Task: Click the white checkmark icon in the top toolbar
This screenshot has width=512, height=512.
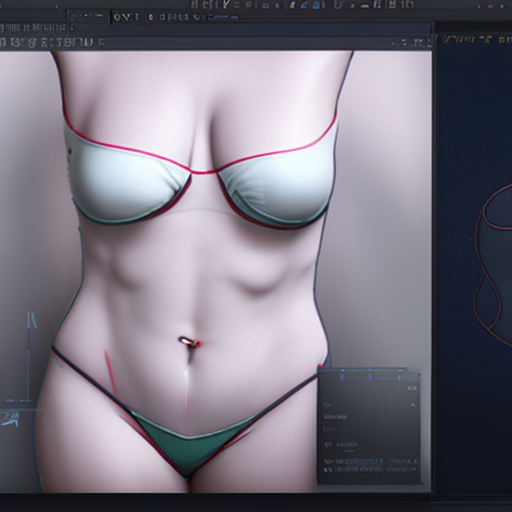Action: (x=227, y=4)
